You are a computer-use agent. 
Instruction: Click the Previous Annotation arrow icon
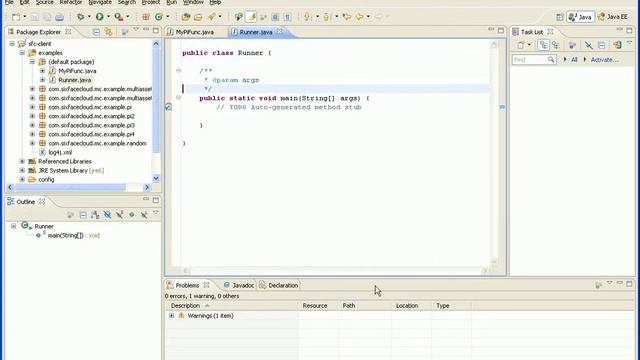(x=326, y=17)
